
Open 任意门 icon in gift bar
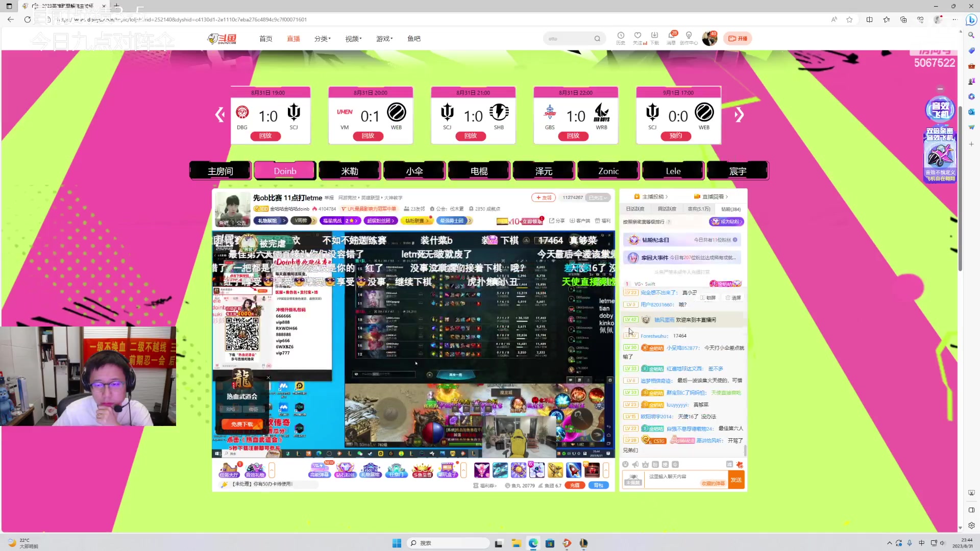[x=396, y=469]
